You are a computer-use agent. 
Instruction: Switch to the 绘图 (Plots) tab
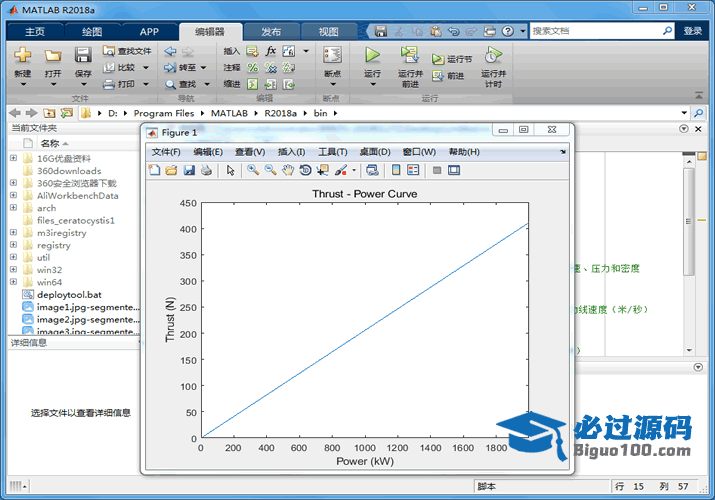tap(92, 31)
